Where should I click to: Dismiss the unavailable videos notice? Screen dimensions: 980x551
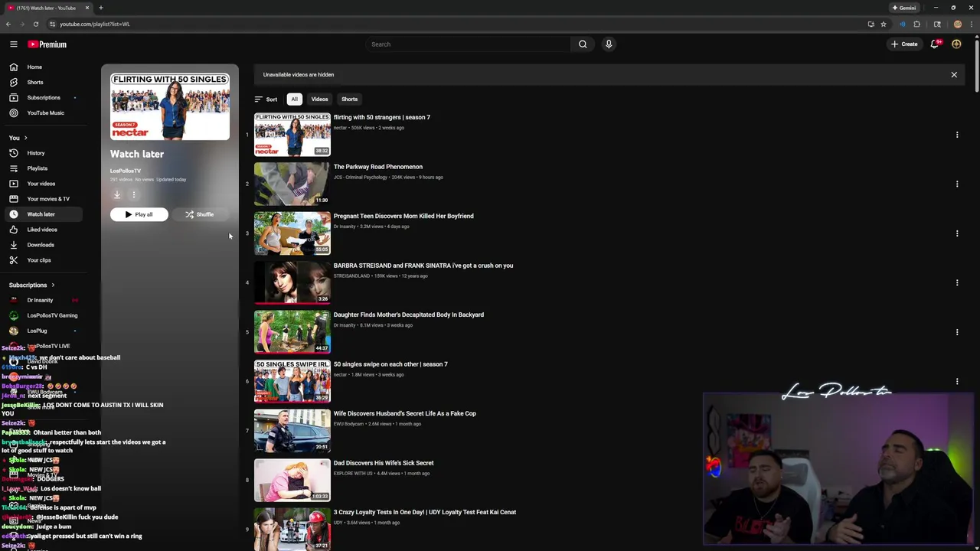click(x=954, y=75)
